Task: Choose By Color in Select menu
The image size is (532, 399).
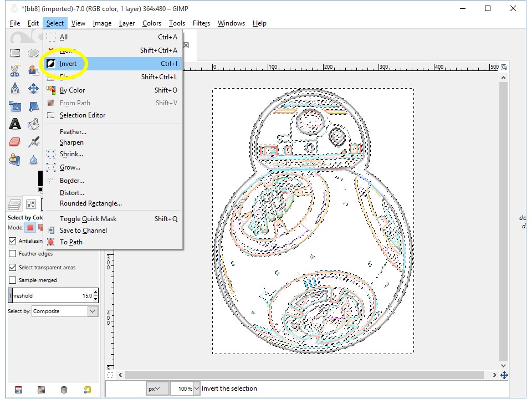Action: [x=112, y=90]
